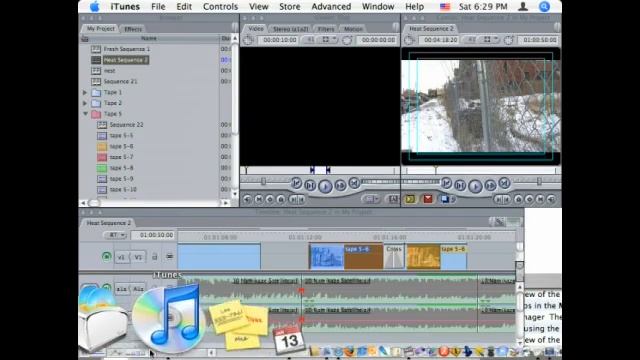Select Sequence 21 in the Browser
This screenshot has width=640, height=360.
click(x=120, y=82)
